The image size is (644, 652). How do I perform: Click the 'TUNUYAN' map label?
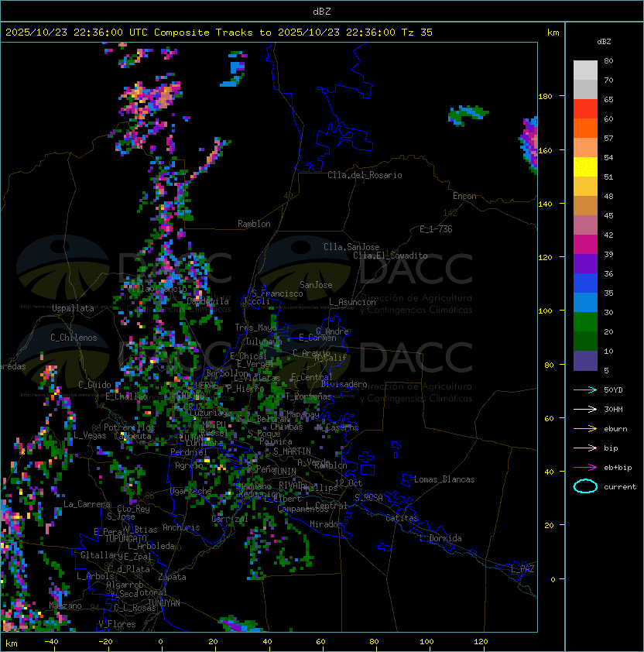(164, 603)
